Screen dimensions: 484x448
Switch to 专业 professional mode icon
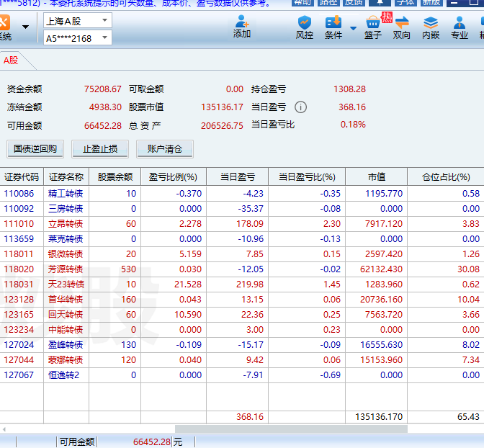[460, 27]
